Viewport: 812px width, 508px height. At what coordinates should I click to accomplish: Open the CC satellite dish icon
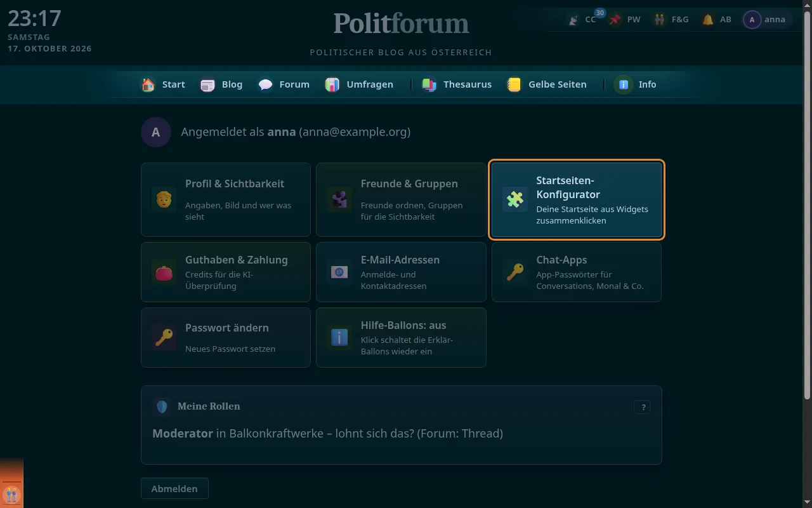point(573,20)
